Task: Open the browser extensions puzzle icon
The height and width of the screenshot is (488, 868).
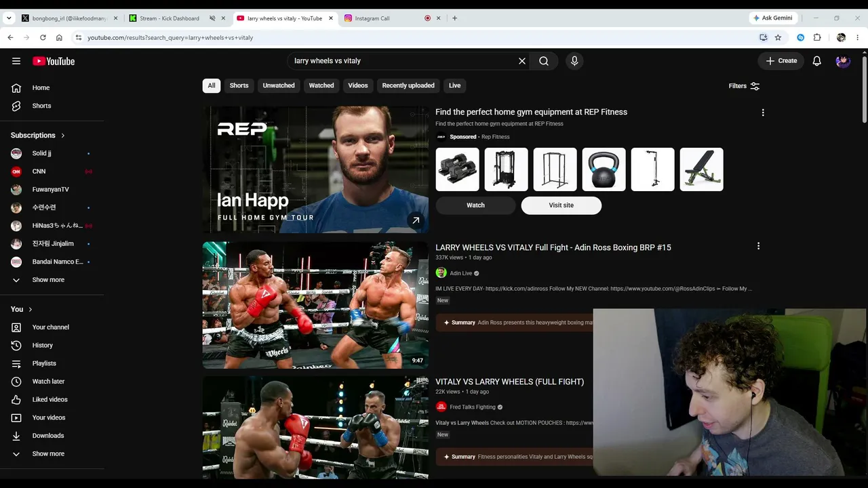Action: (x=817, y=37)
